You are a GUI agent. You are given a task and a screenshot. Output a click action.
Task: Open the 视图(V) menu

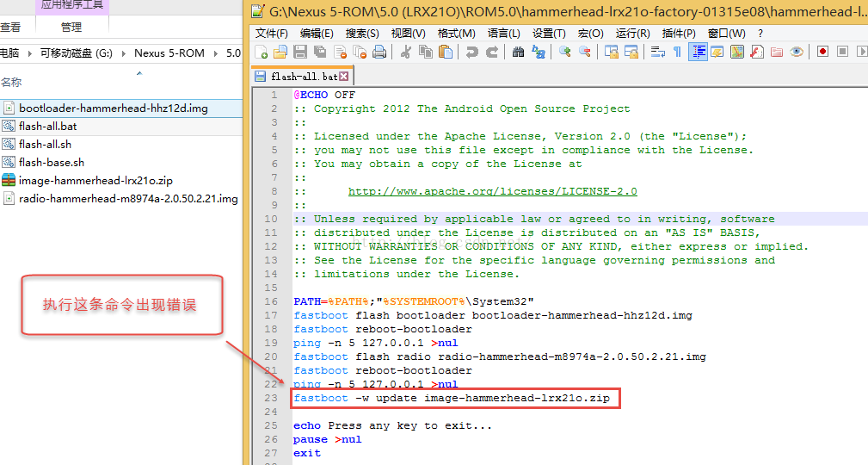(x=409, y=34)
